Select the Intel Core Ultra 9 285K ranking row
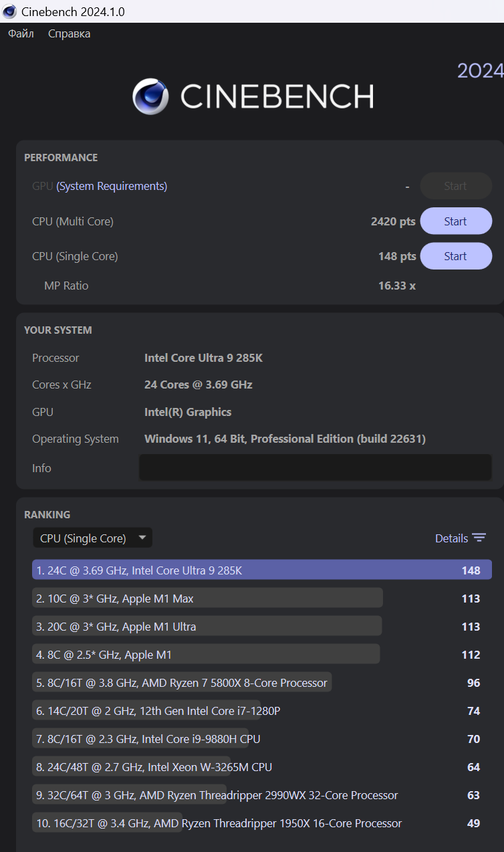 (261, 570)
